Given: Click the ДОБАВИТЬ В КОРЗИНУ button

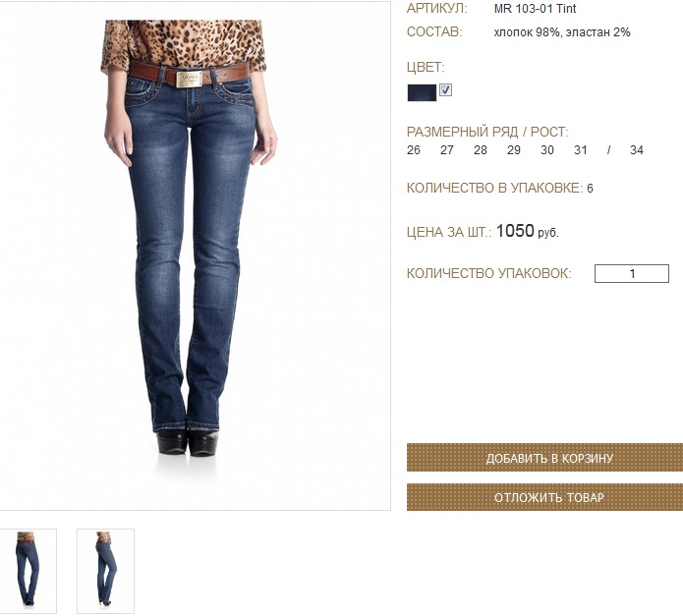Looking at the screenshot, I should point(544,458).
